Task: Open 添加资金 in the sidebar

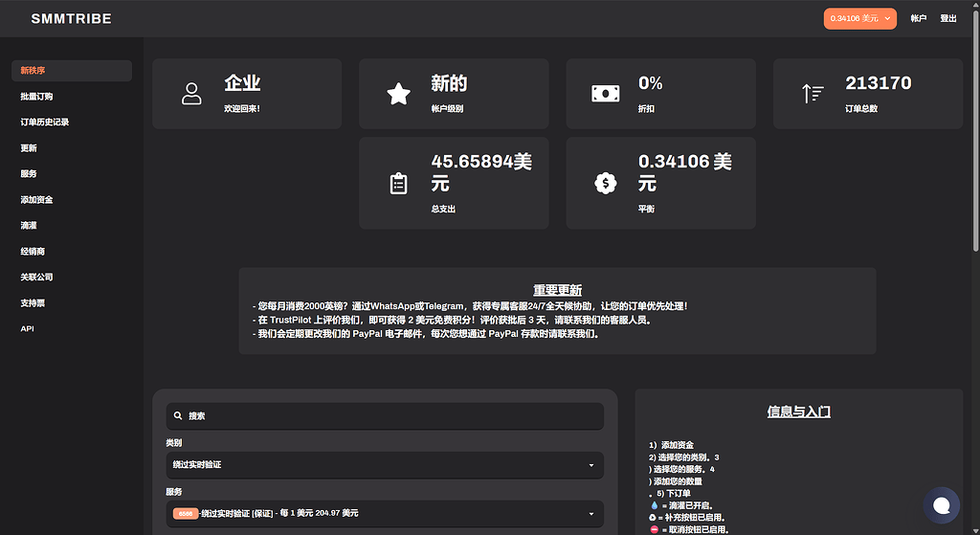Action: tap(36, 200)
